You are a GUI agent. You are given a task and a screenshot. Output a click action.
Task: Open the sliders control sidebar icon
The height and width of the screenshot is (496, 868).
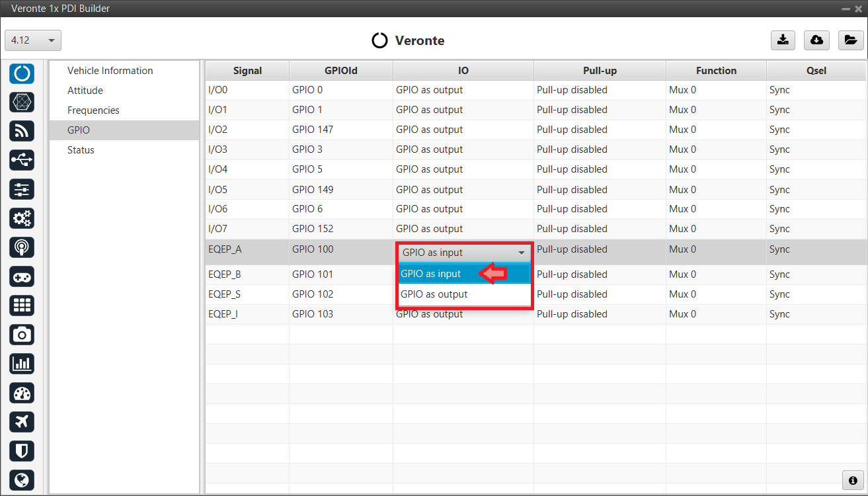tap(22, 189)
